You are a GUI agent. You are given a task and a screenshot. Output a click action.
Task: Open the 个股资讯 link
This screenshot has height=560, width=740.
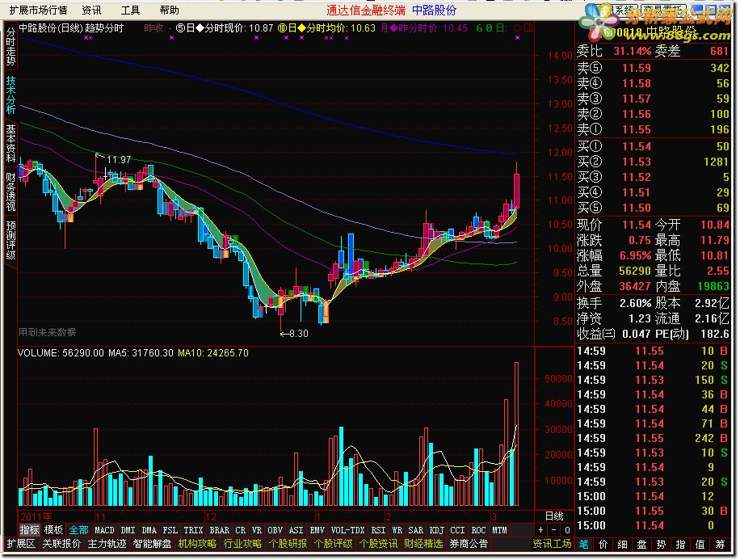379,544
